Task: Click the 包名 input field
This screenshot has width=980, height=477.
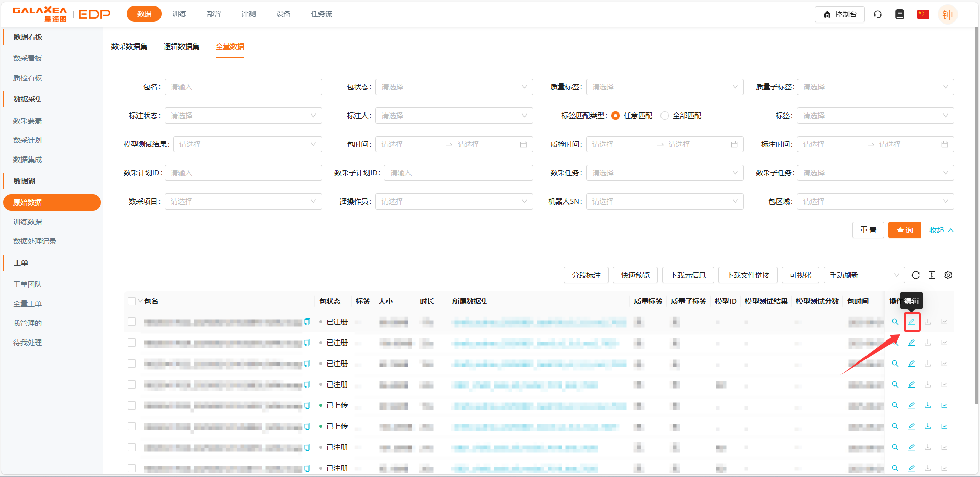Action: [243, 87]
